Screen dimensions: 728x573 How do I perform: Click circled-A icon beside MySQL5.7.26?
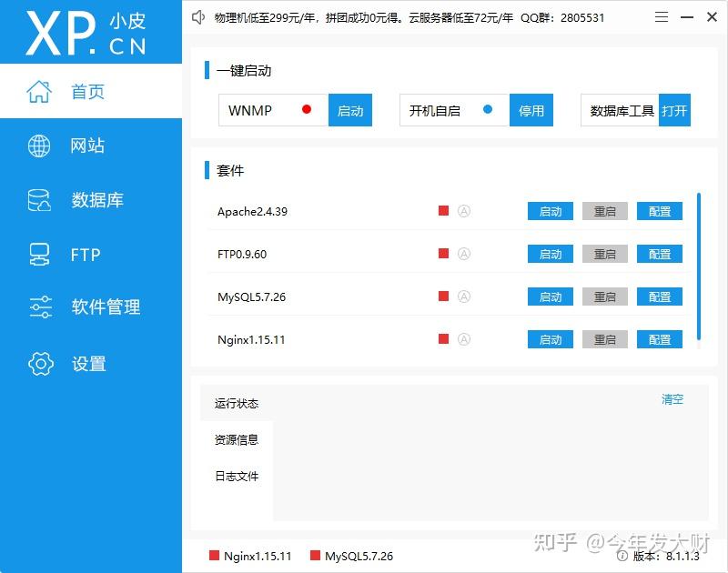click(463, 296)
